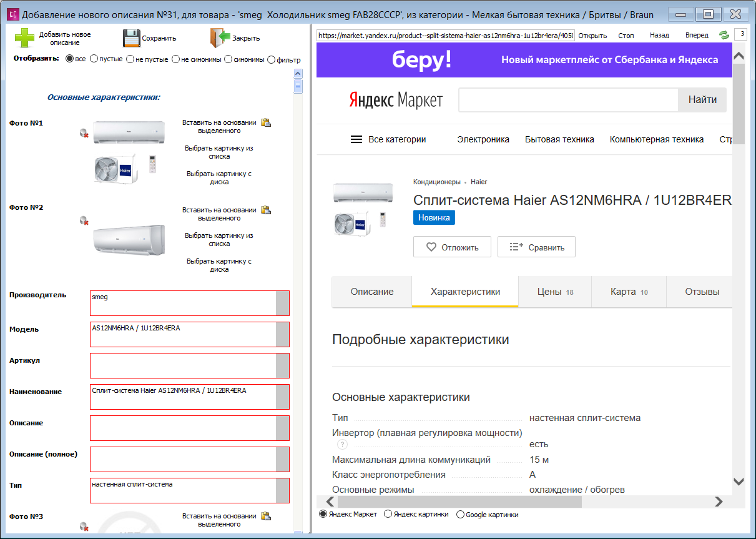Open the Бытовая техника category menu item
Image resolution: width=756 pixels, height=539 pixels.
[x=559, y=139]
